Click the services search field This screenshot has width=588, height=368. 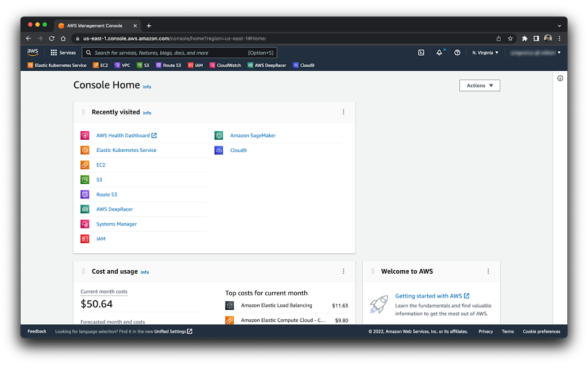(x=179, y=52)
